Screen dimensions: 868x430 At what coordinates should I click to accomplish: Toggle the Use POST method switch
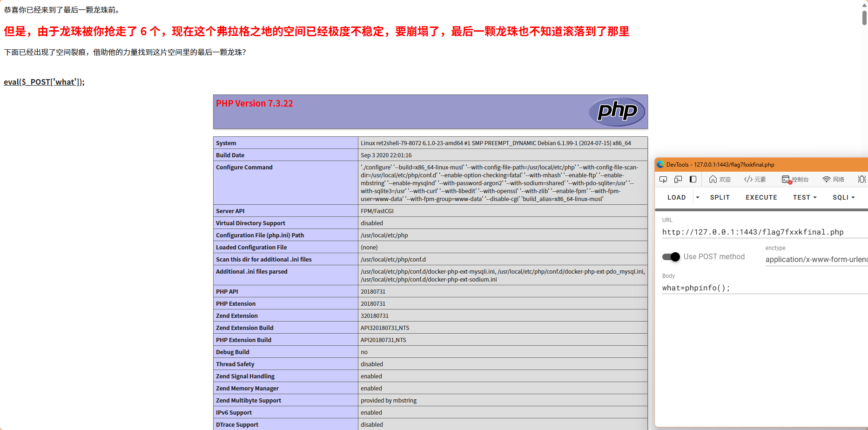671,257
